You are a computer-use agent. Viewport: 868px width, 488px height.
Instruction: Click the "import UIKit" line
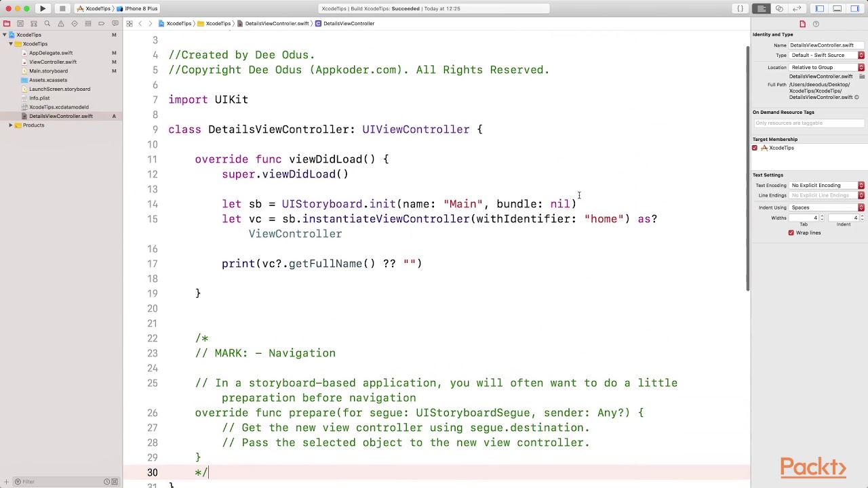208,100
